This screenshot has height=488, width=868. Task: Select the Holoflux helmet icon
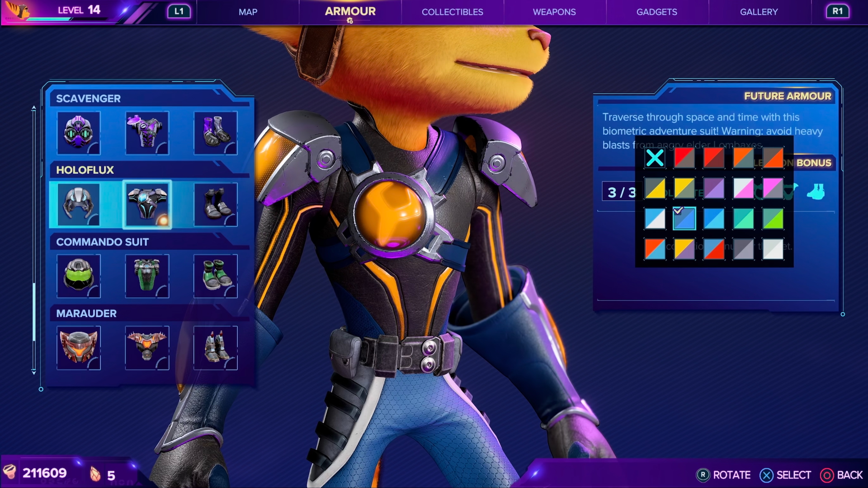click(x=79, y=205)
